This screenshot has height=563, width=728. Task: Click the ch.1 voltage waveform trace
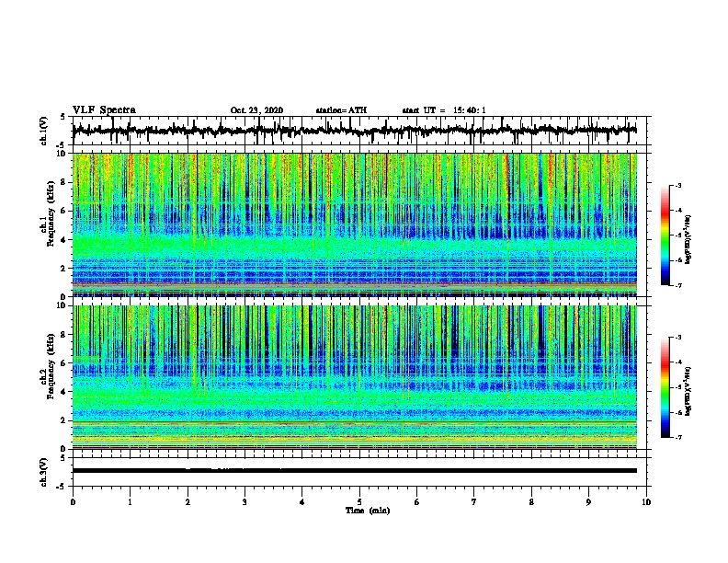pos(354,131)
